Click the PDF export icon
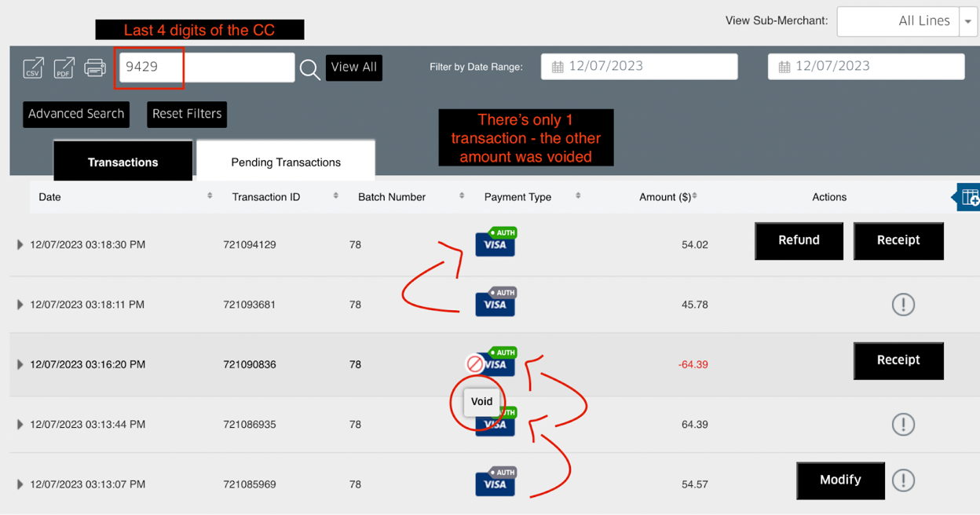 tap(64, 68)
